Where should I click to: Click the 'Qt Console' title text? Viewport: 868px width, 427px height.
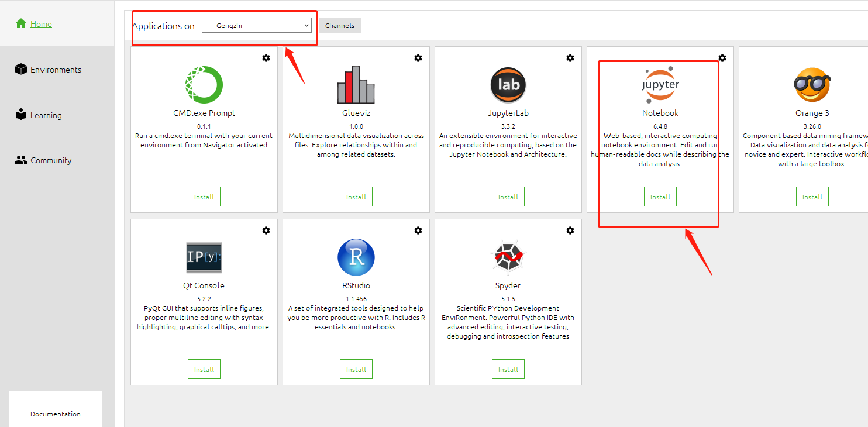(x=204, y=285)
